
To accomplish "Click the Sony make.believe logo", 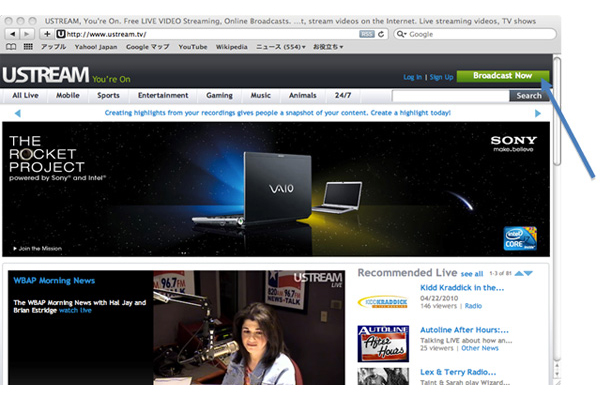I will coord(514,144).
